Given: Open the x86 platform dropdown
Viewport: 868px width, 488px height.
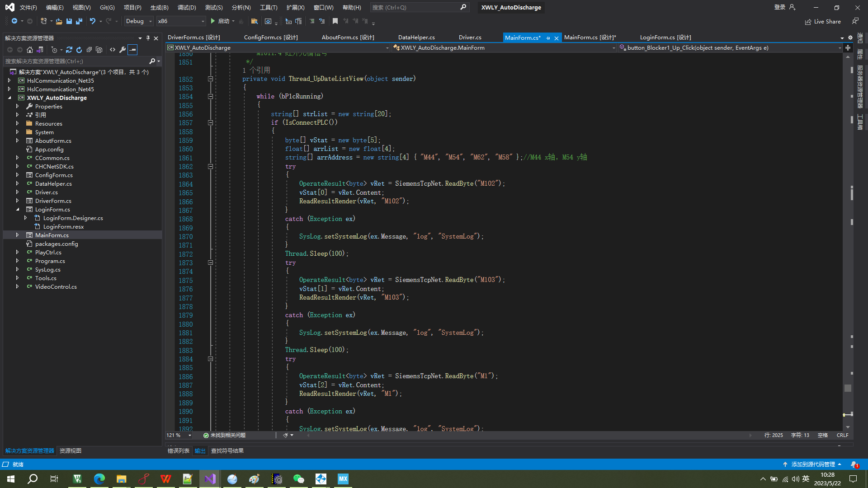Looking at the screenshot, I should pos(181,21).
